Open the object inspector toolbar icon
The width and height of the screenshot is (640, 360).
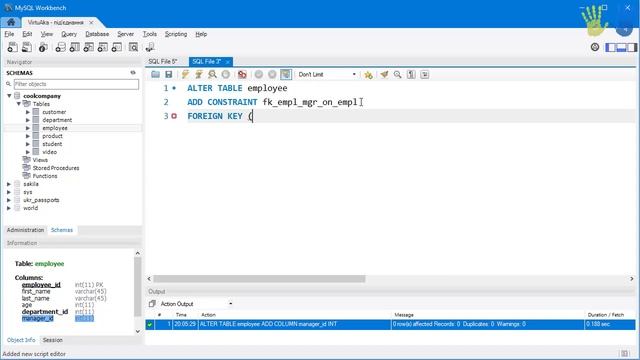point(43,47)
